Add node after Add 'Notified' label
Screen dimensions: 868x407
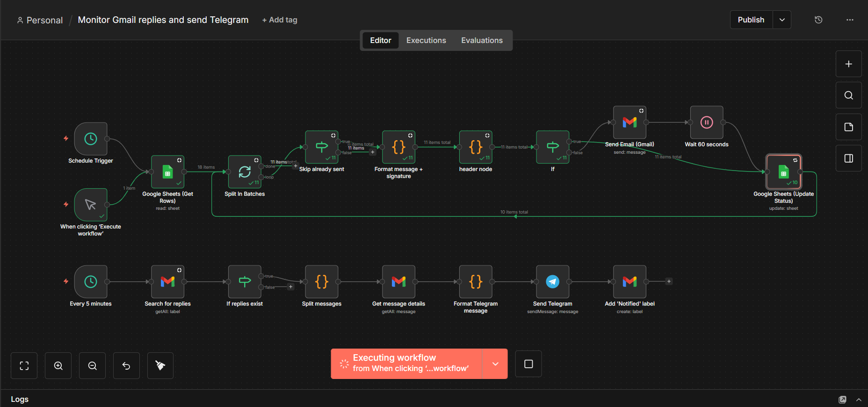669,281
